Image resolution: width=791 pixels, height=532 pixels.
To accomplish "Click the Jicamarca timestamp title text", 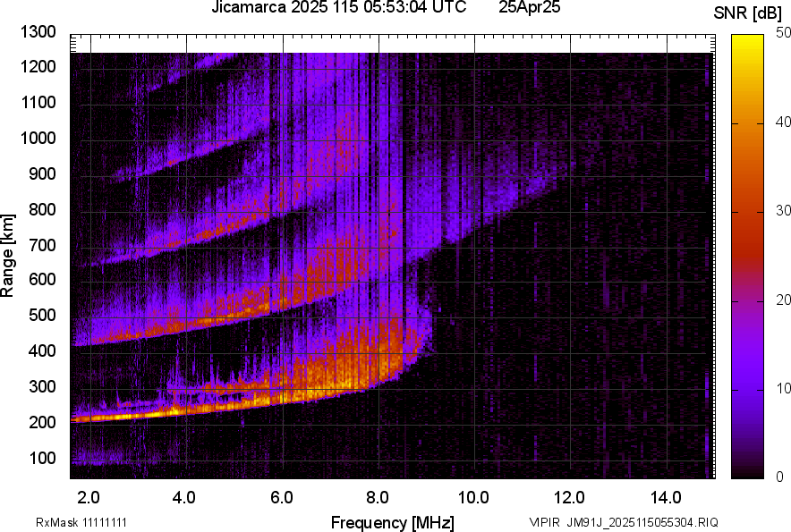I will [x=338, y=7].
